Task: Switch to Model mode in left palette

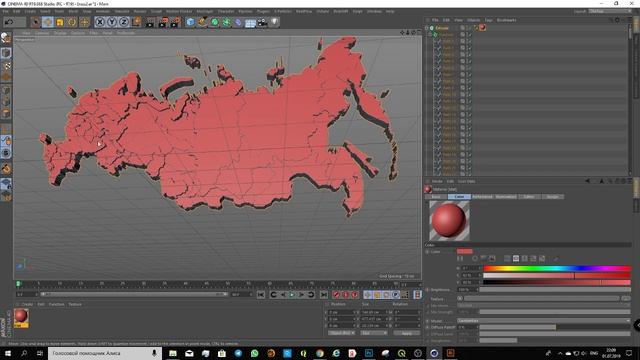Action: click(6, 53)
